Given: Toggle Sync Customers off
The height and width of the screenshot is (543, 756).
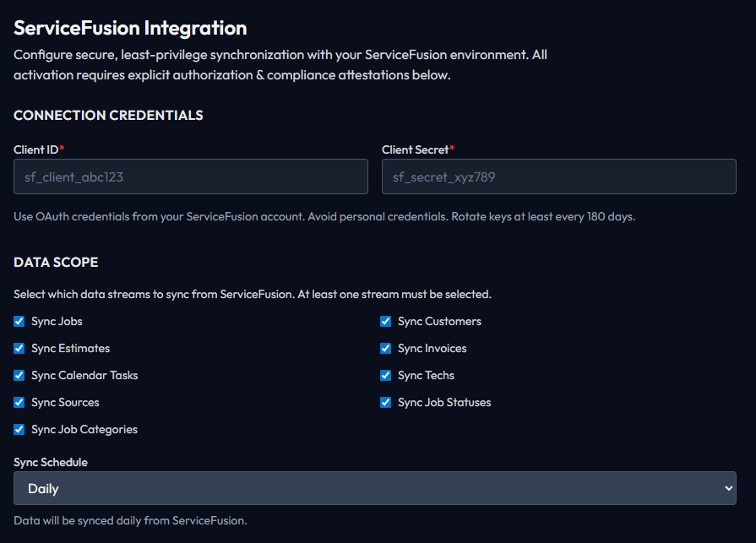Looking at the screenshot, I should [x=385, y=321].
